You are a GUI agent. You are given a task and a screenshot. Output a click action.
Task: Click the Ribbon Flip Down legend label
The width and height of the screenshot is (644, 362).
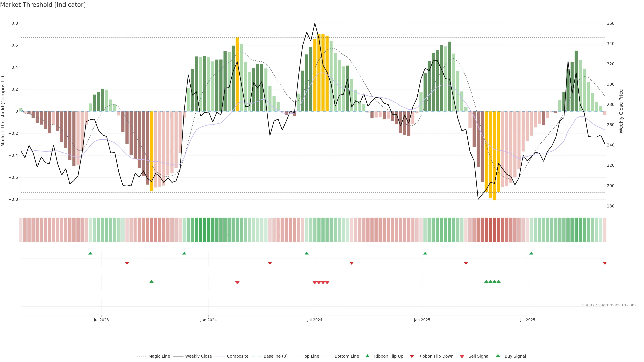(436, 356)
